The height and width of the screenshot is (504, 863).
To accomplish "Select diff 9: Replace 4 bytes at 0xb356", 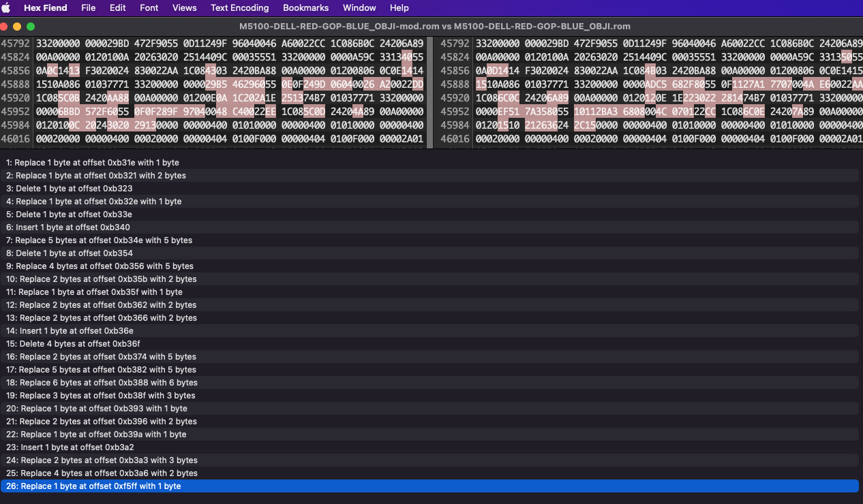I will click(429, 266).
